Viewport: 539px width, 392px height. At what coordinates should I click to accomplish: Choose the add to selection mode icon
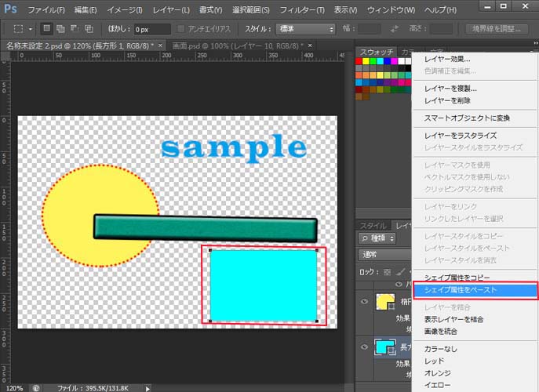pos(60,29)
